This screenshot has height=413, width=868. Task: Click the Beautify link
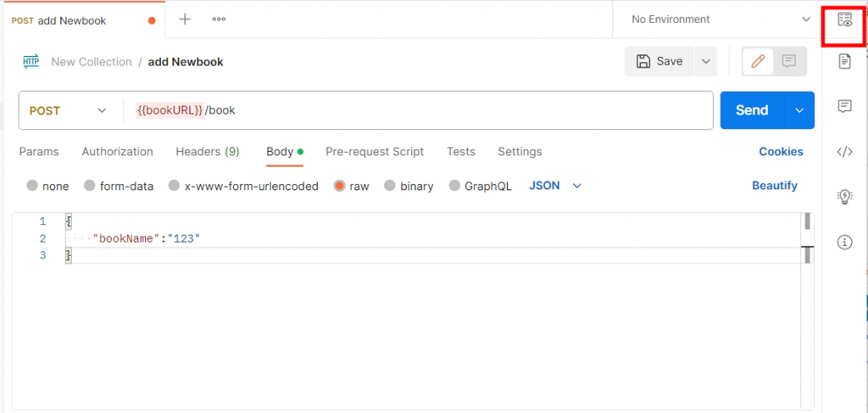point(774,186)
